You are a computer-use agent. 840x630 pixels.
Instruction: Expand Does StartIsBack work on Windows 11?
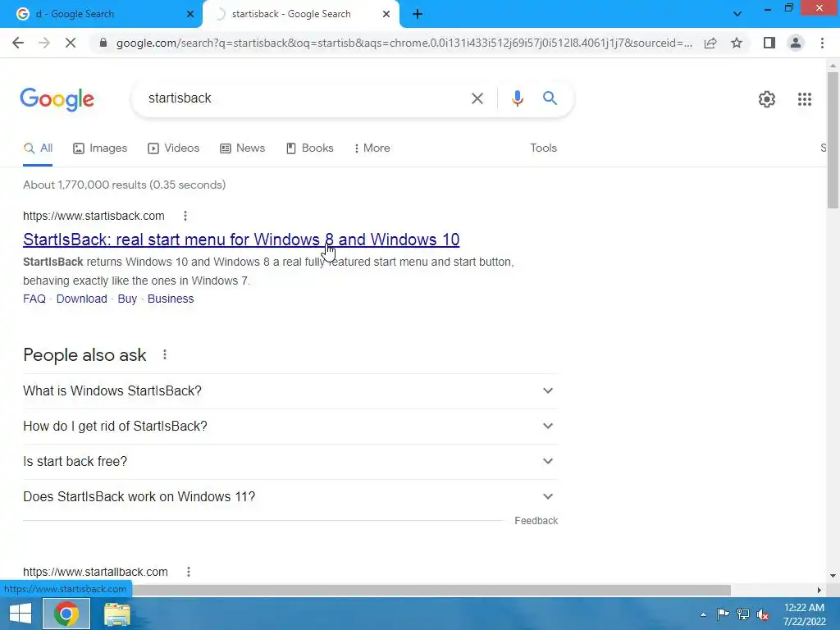[x=290, y=496]
